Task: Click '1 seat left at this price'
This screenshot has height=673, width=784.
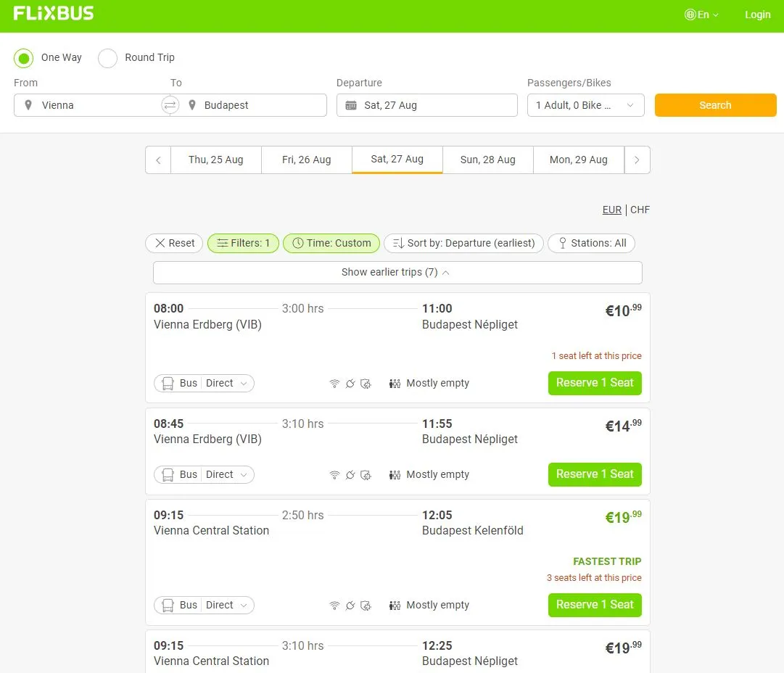Action: pos(596,356)
